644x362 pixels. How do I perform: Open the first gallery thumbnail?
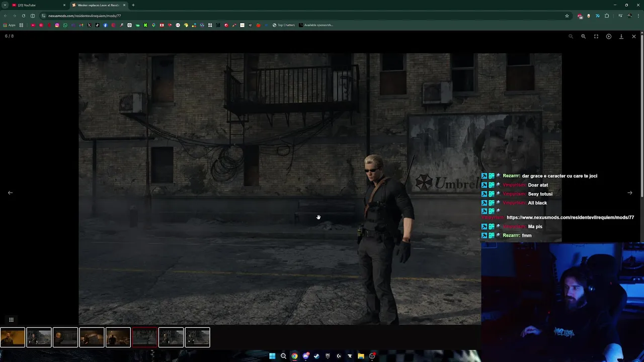coord(13,337)
